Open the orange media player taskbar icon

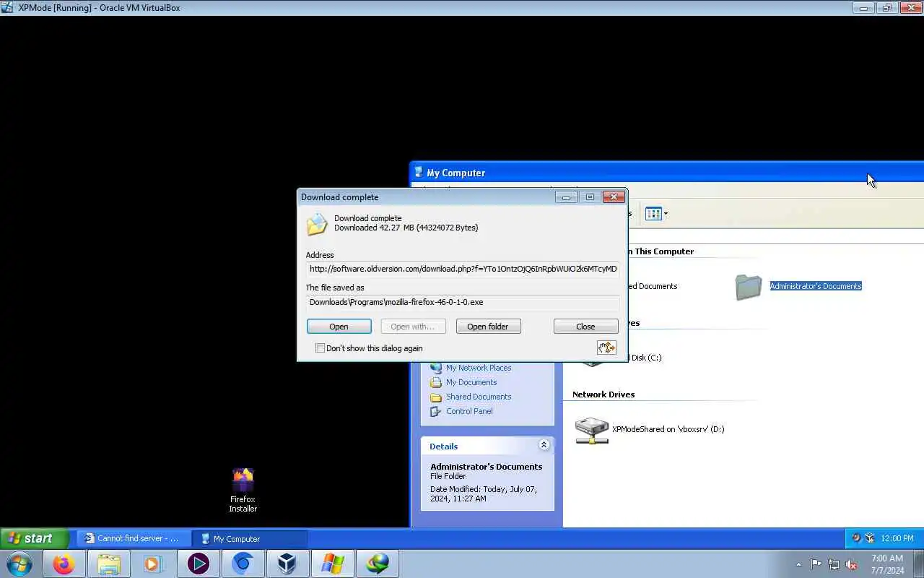pyautogui.click(x=153, y=564)
